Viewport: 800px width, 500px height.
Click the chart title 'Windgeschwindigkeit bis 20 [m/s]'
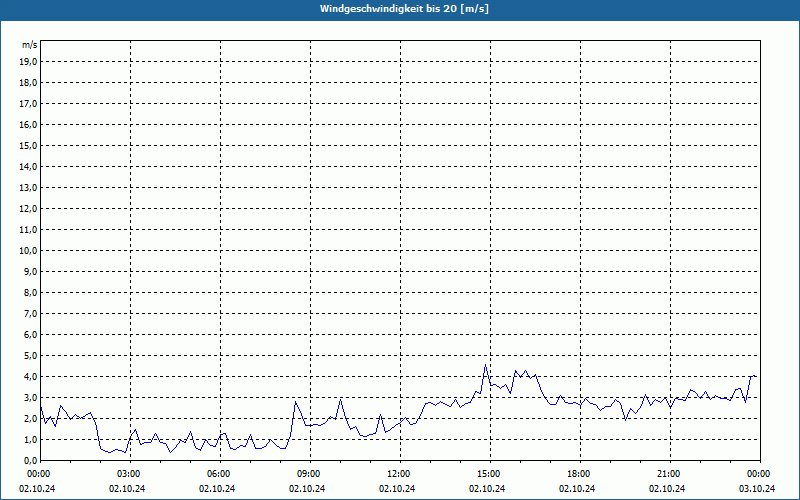[404, 9]
